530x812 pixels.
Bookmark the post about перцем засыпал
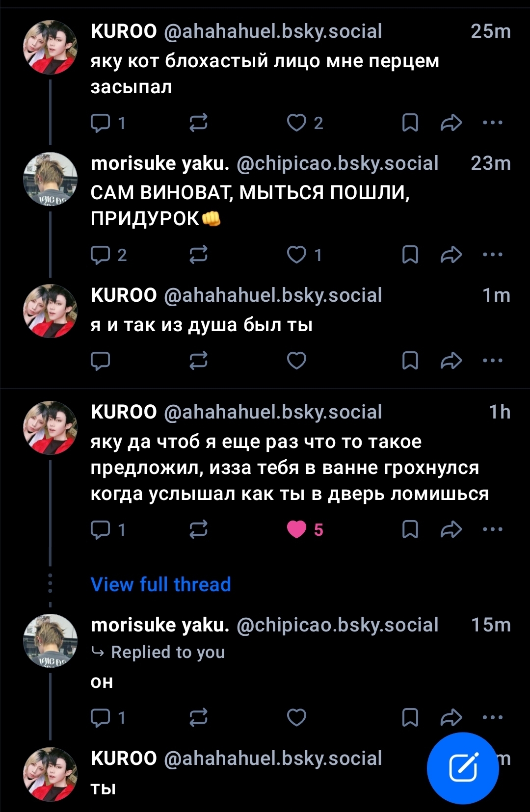click(x=410, y=123)
